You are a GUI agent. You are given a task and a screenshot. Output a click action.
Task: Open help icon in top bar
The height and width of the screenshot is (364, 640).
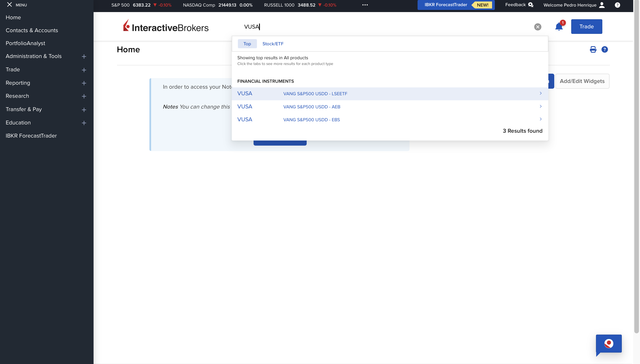(x=617, y=5)
